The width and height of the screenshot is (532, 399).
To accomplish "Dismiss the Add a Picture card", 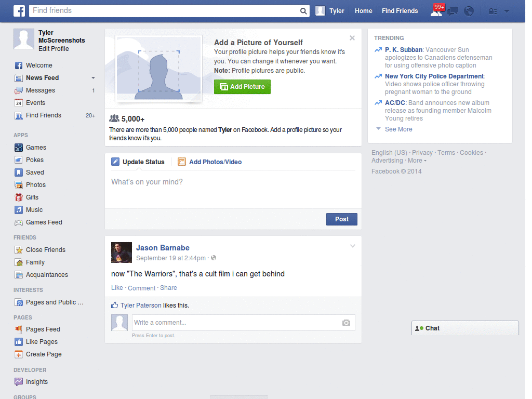I will click(352, 38).
